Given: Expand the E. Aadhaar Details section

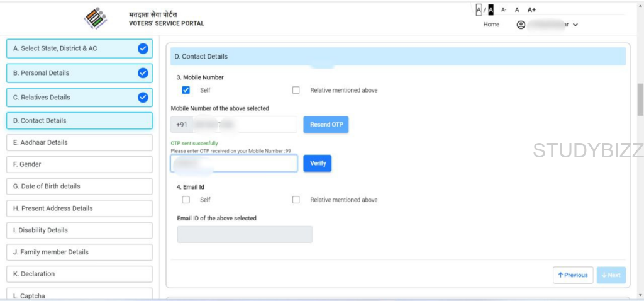Looking at the screenshot, I should pos(79,143).
